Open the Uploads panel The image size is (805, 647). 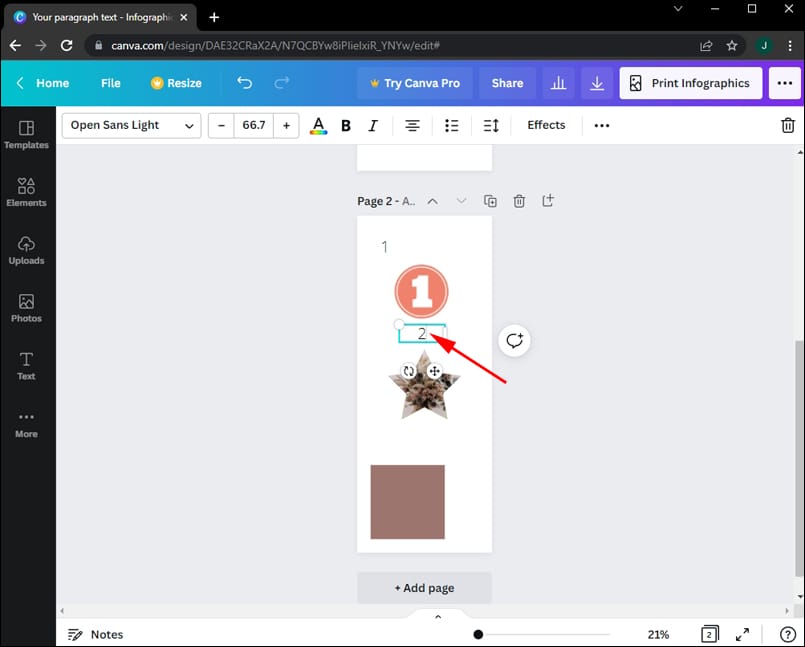coord(26,249)
